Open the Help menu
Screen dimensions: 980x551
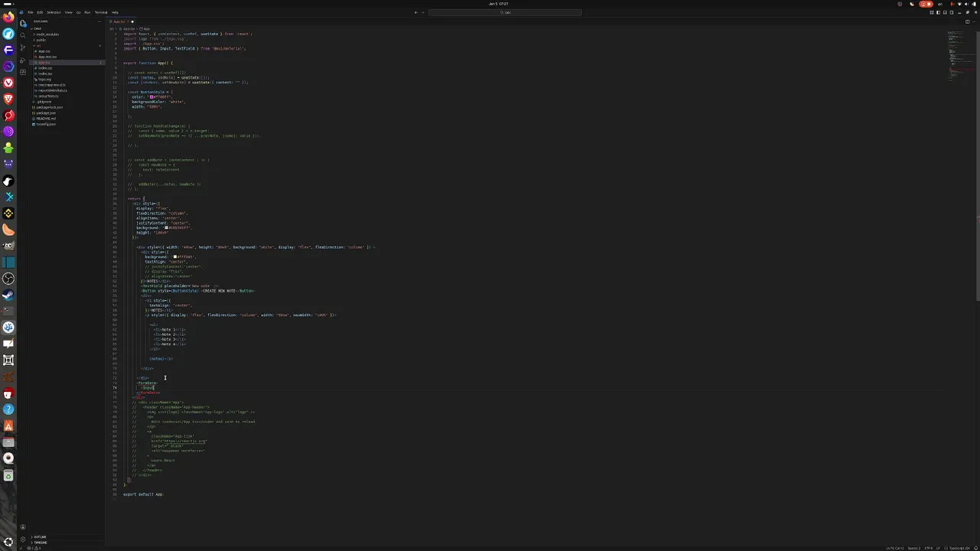click(x=115, y=12)
